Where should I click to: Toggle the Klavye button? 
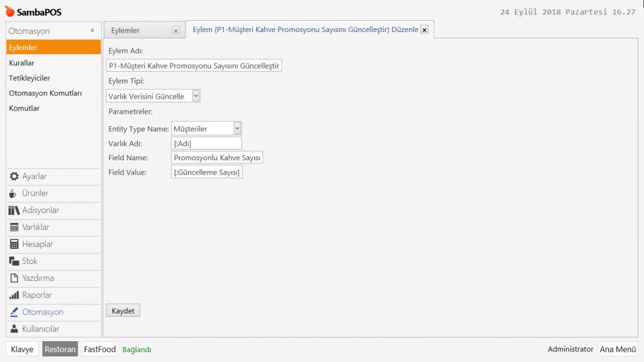pyautogui.click(x=22, y=349)
